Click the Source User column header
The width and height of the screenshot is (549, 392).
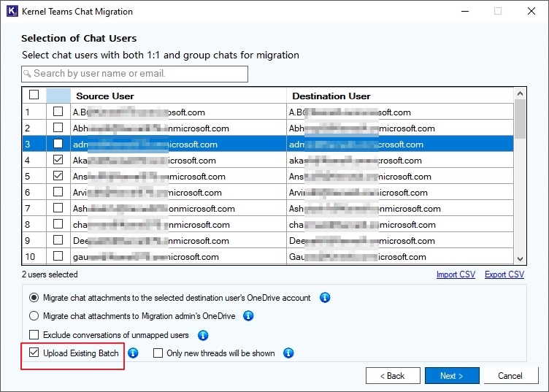[x=178, y=96]
